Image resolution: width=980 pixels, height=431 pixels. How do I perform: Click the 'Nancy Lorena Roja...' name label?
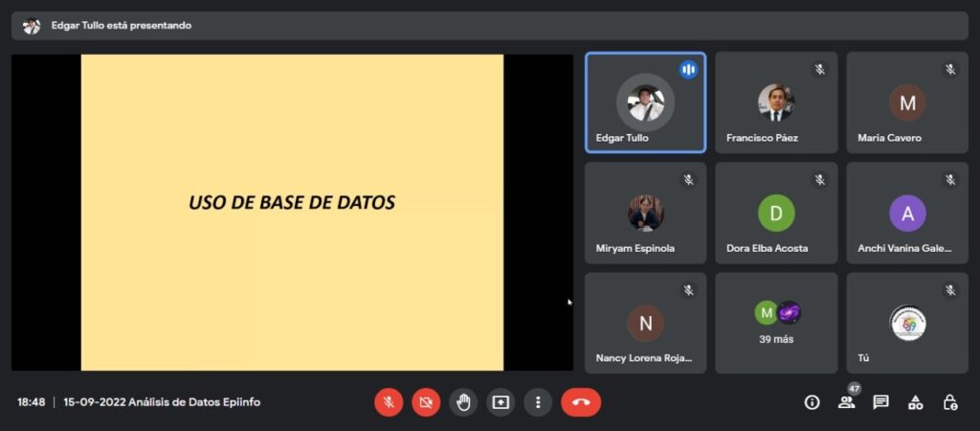[644, 358]
